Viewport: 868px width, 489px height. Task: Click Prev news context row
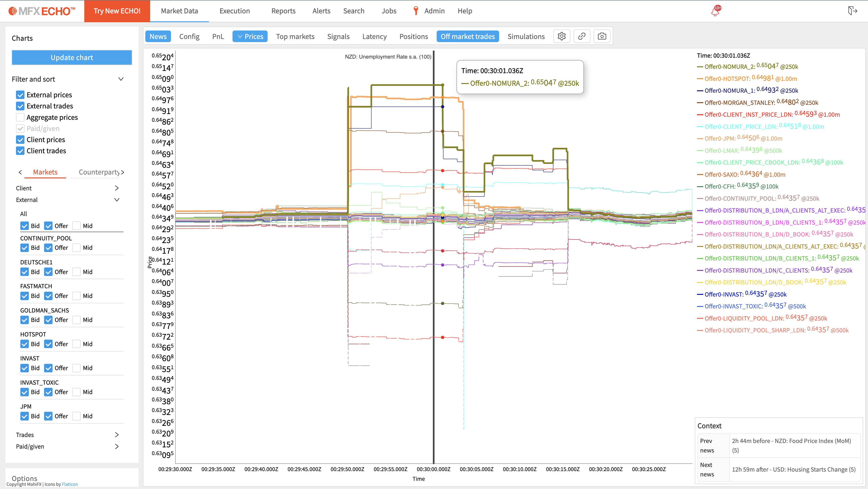(779, 446)
